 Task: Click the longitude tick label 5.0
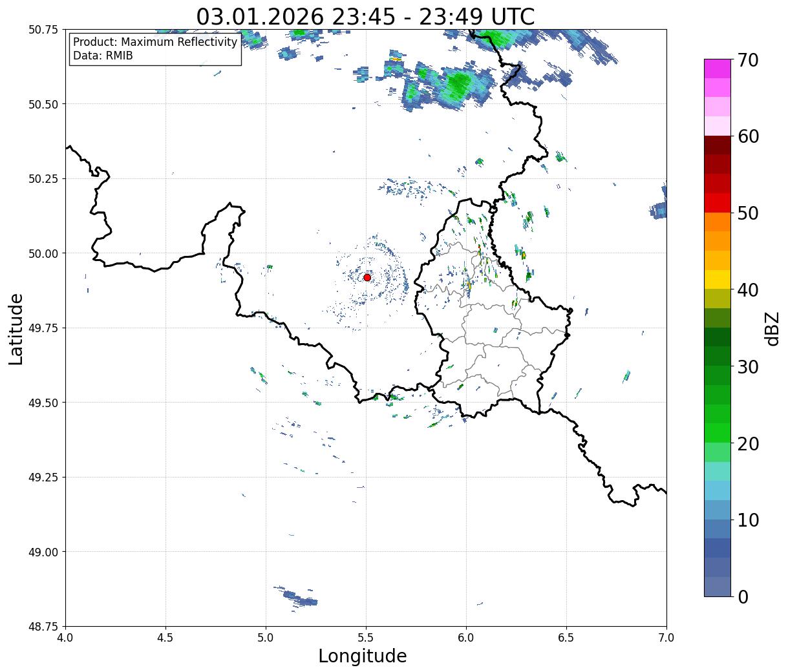266,638
